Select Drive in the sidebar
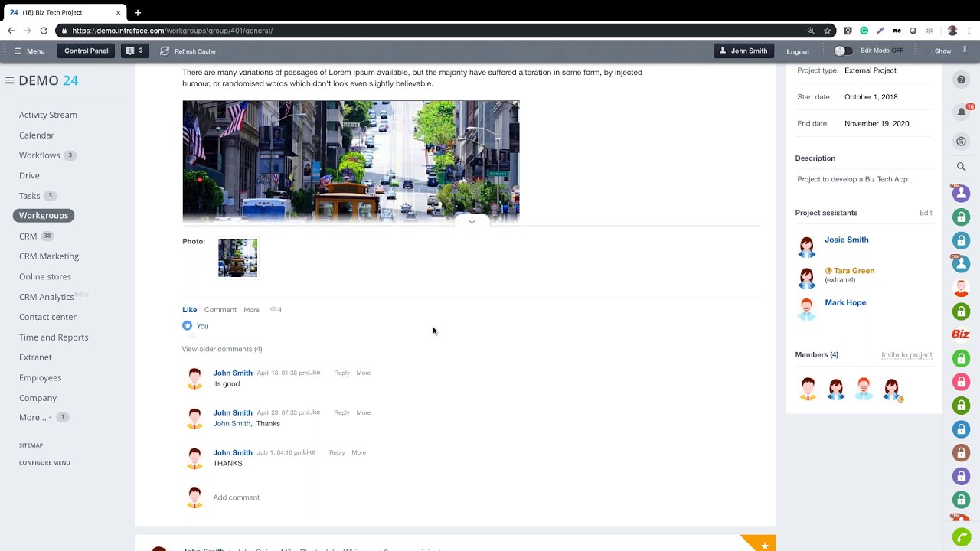980x551 pixels. click(29, 175)
